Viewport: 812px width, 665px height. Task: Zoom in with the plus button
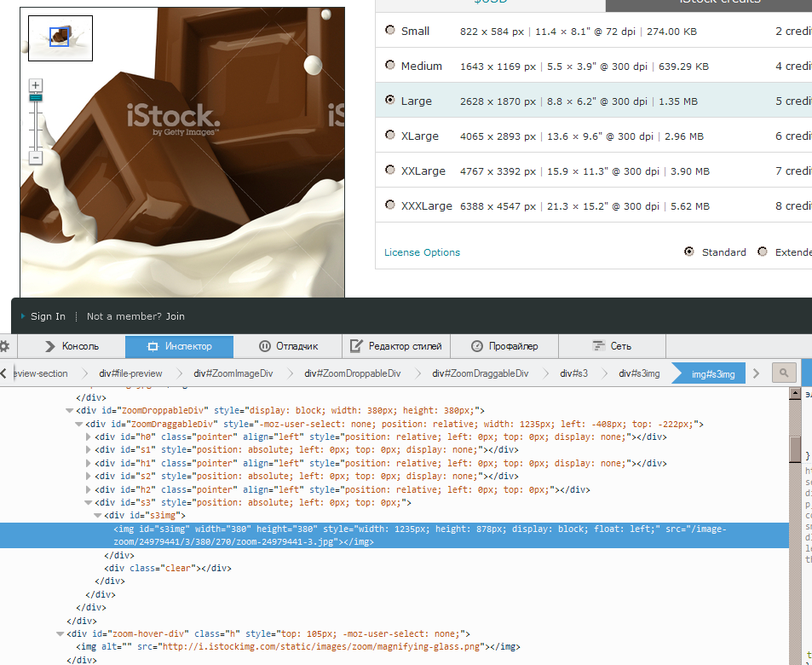tap(35, 85)
